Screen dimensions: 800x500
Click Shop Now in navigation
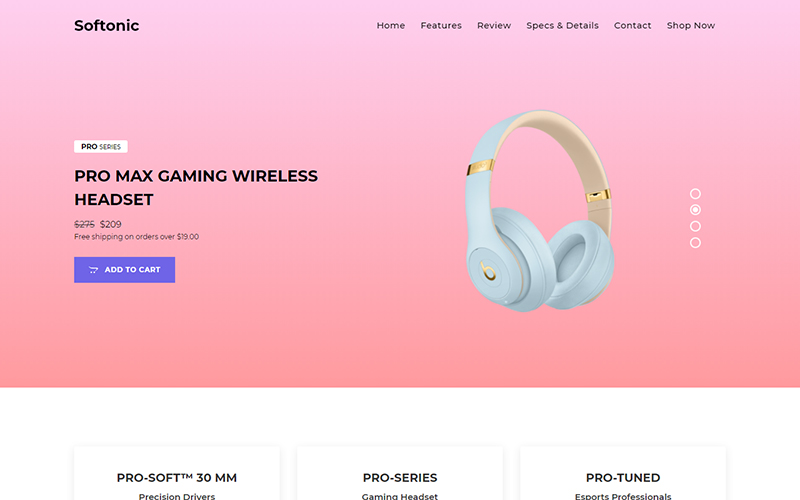[691, 26]
